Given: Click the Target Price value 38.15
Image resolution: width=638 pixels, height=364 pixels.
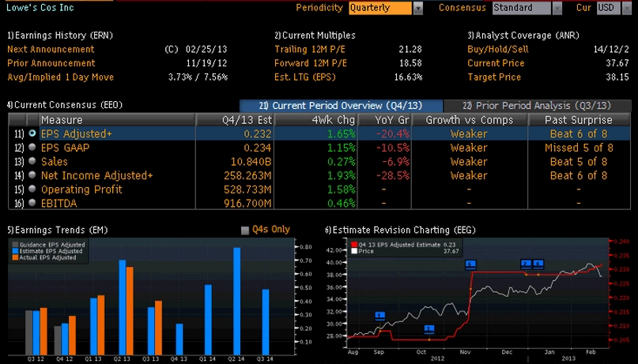Looking at the screenshot, I should tap(617, 77).
